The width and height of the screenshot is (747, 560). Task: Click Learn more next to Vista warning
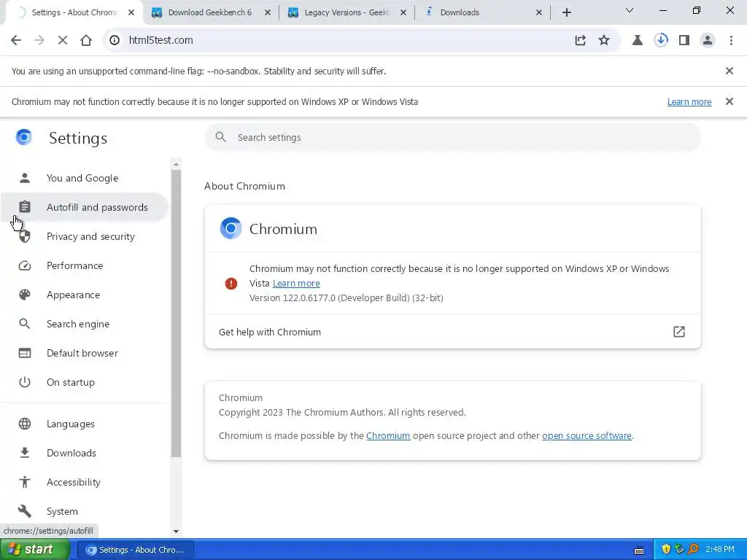(296, 284)
